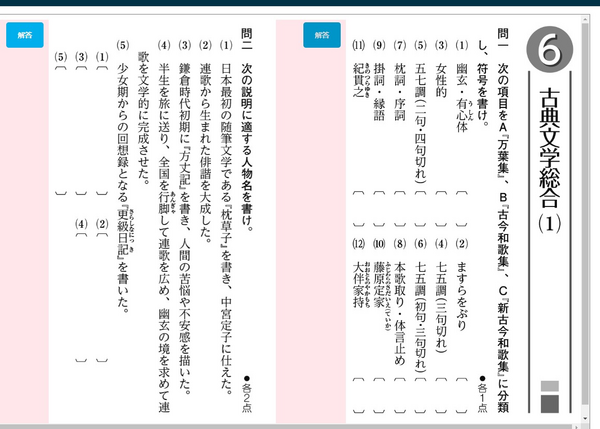The image size is (600, 429).
Task: Click the answer bracket for 紀貫之
Action: coord(359,209)
